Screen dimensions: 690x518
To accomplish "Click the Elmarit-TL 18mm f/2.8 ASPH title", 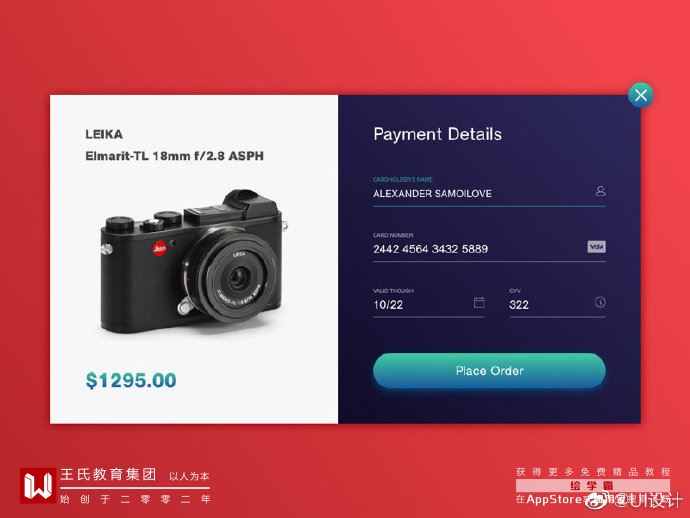I will click(x=174, y=156).
